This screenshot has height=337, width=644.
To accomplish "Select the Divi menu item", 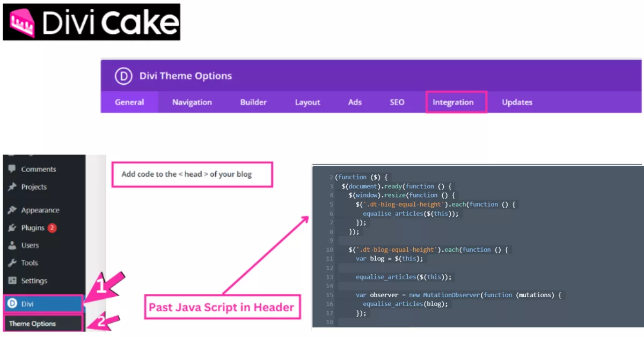I will click(43, 304).
